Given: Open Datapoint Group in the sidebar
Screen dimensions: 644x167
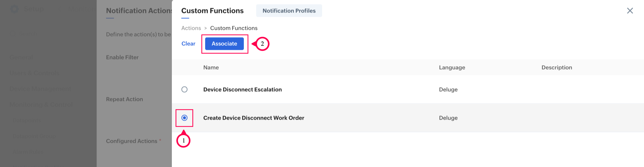Looking at the screenshot, I should click(x=34, y=136).
